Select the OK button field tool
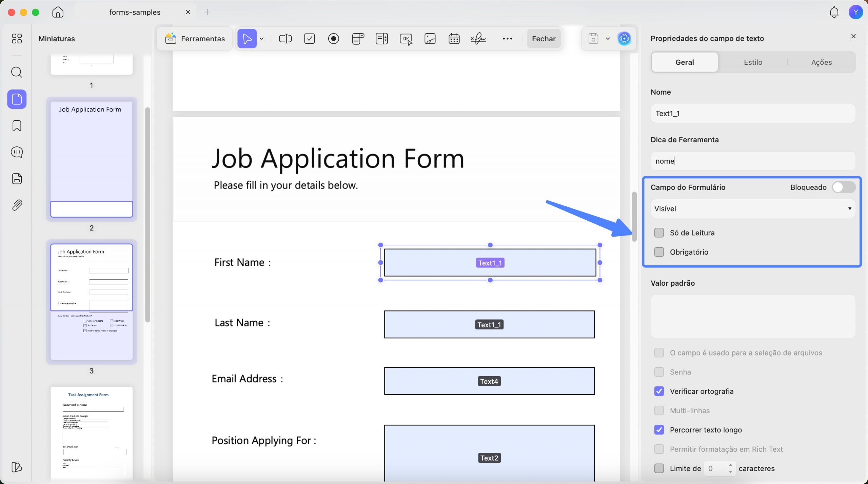Image resolution: width=868 pixels, height=484 pixels. (x=406, y=39)
